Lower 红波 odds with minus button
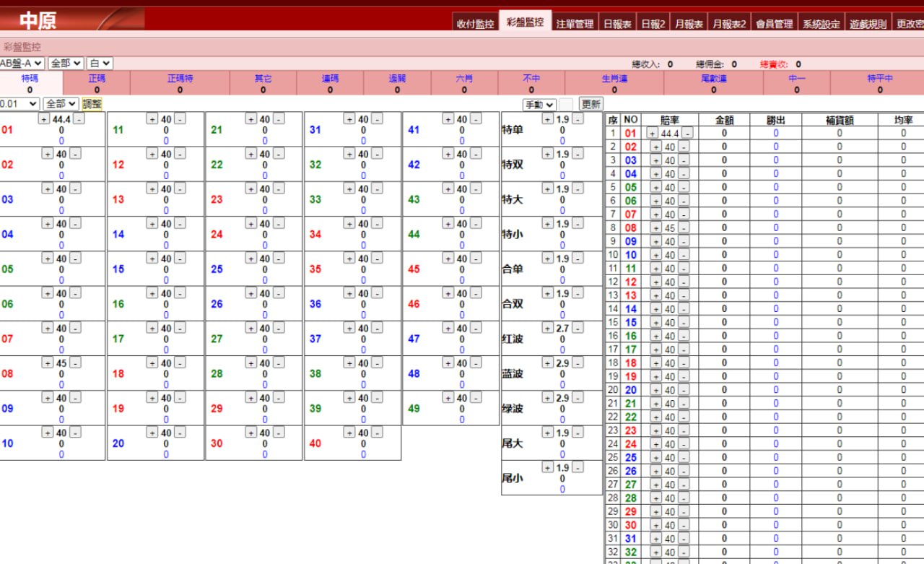The width and height of the screenshot is (924, 564). click(577, 329)
